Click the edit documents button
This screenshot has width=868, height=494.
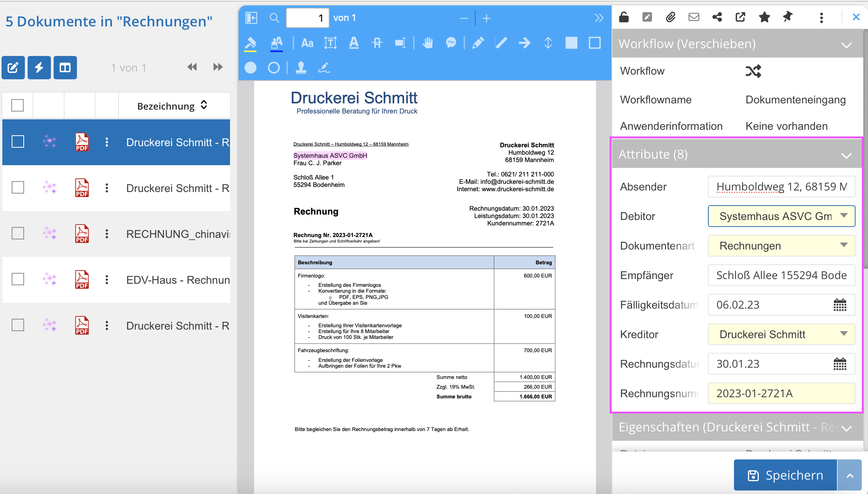tap(13, 68)
